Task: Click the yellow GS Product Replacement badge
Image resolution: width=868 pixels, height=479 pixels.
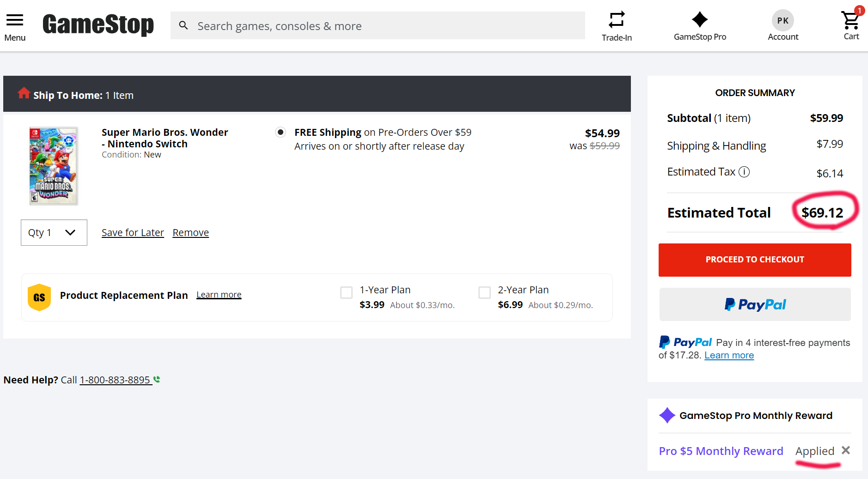Action: (39, 297)
